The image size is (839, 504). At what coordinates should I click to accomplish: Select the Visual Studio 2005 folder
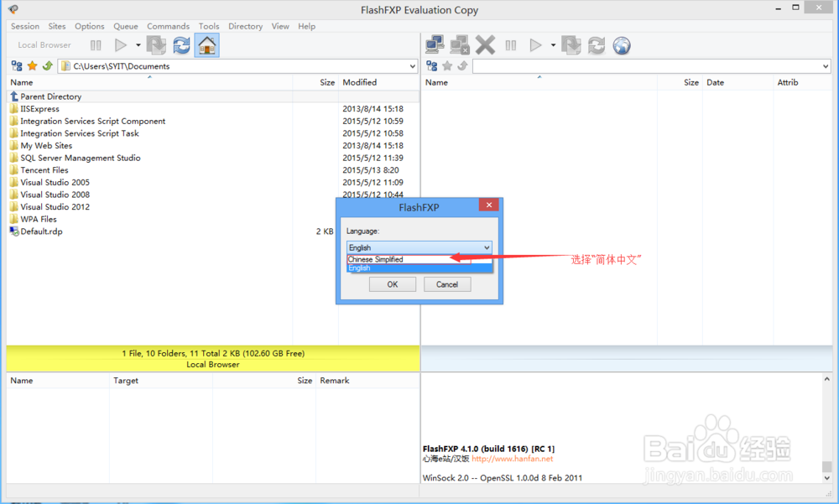coord(55,183)
